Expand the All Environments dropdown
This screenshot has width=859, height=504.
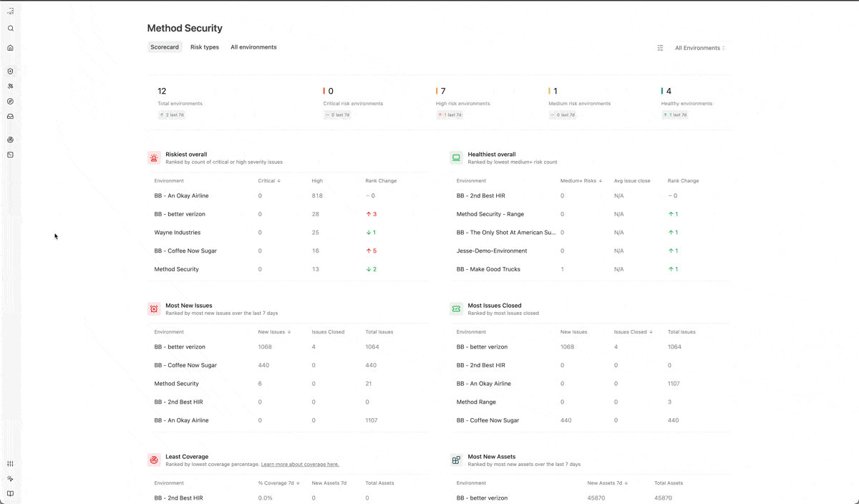coord(699,48)
